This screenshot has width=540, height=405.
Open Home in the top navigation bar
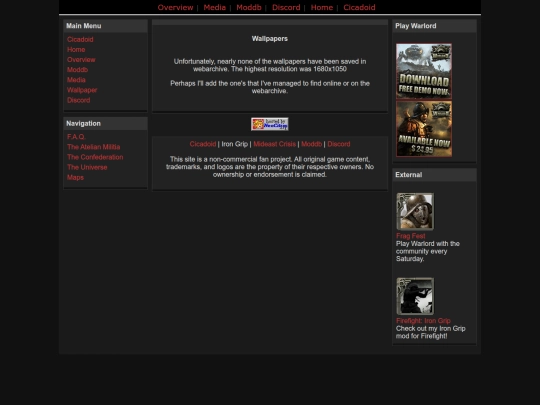pos(322,7)
